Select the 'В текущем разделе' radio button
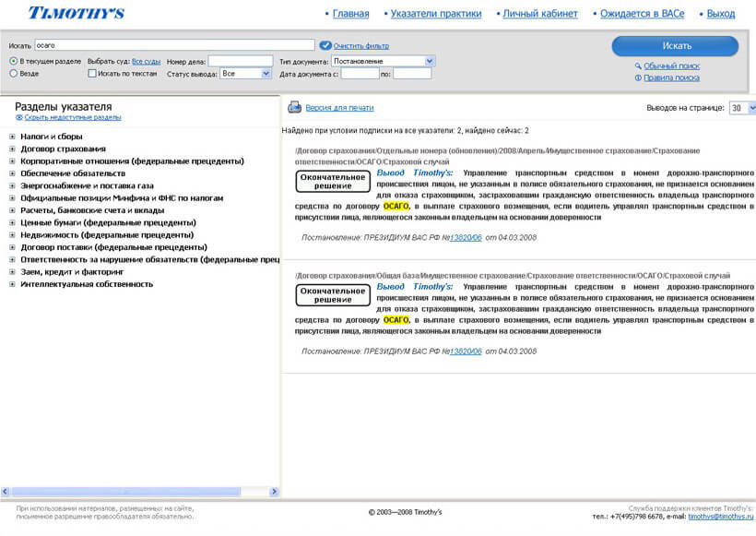Viewport: 756px width, 536px height. tap(14, 61)
